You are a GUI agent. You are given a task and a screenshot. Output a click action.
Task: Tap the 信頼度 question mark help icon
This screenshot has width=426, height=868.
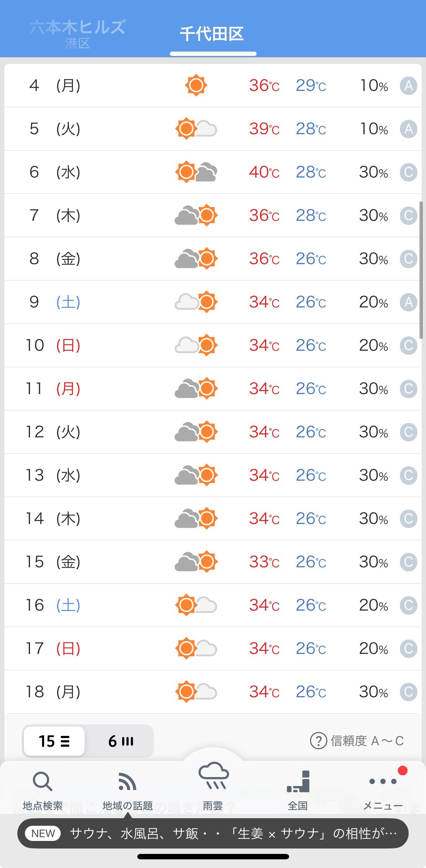coord(318,741)
